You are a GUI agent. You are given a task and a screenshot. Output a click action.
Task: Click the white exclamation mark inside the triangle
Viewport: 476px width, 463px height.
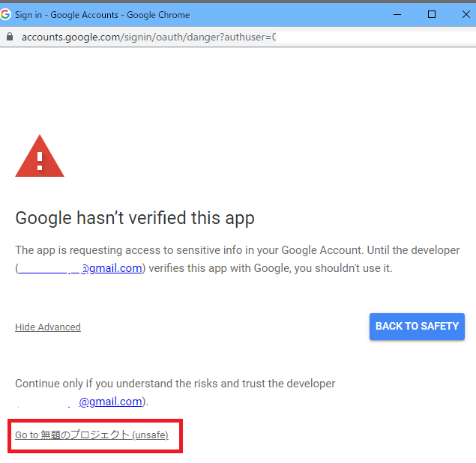[40, 161]
